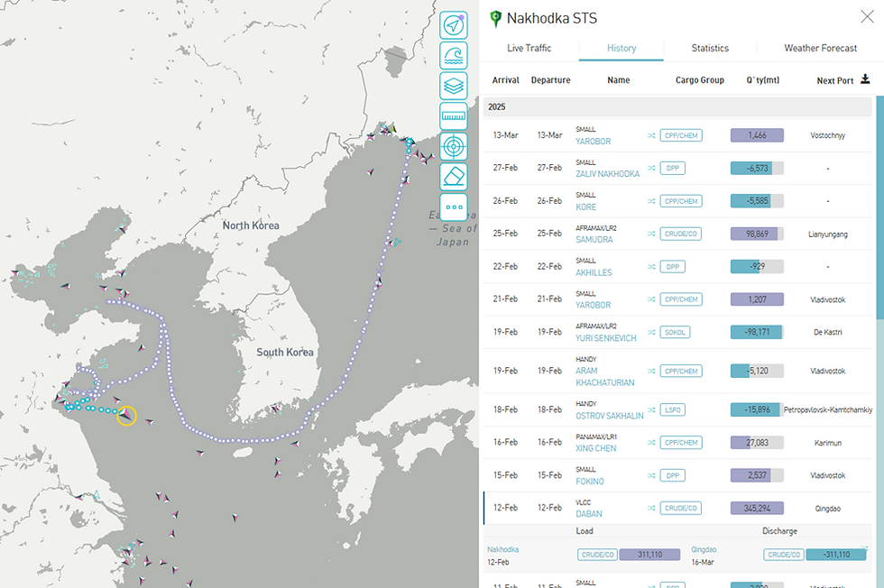Select the History tab

(622, 48)
